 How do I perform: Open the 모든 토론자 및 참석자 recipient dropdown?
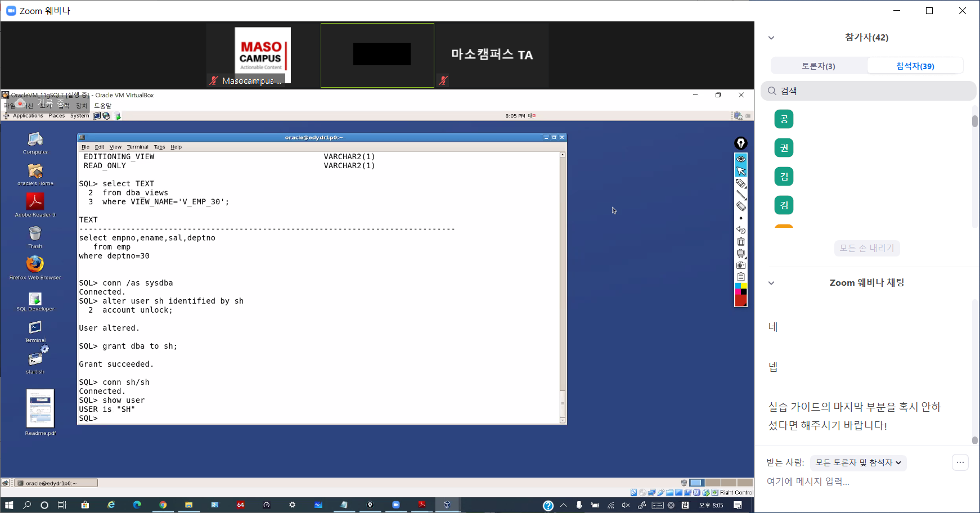(858, 462)
